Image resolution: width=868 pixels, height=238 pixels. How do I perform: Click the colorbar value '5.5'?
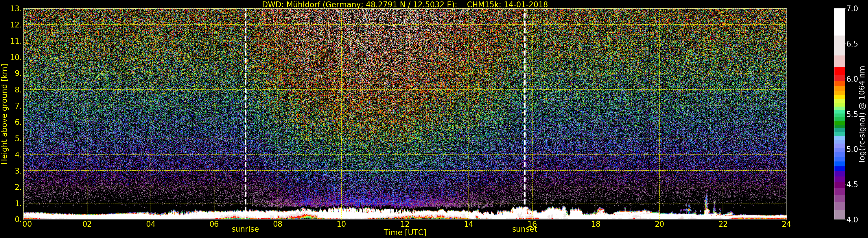pyautogui.click(x=852, y=114)
